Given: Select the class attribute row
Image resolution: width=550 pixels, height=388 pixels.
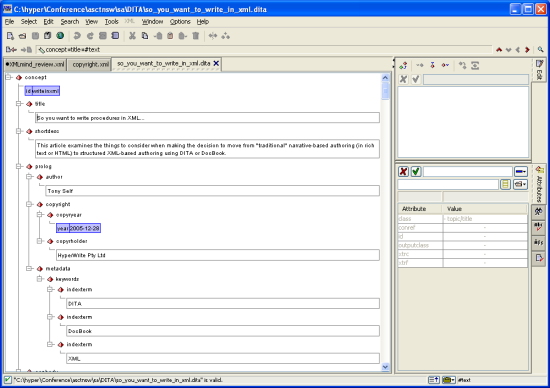Looking at the screenshot, I should [x=463, y=219].
